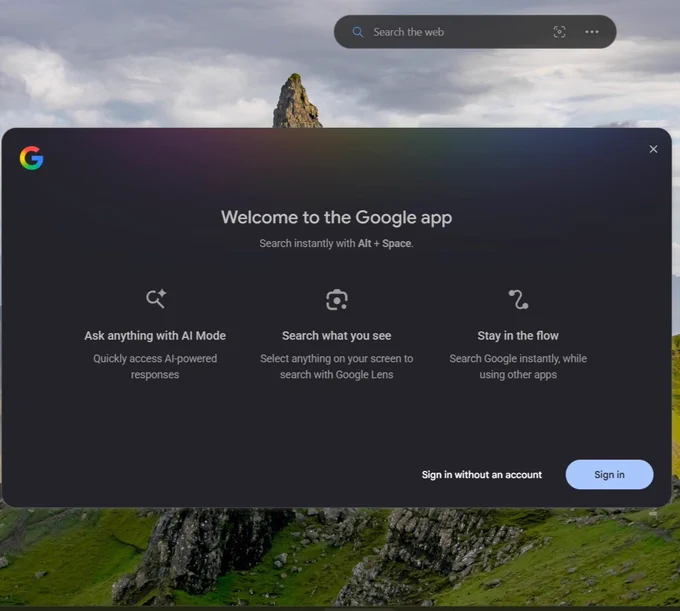Image resolution: width=680 pixels, height=611 pixels.
Task: Click the Stay in the flow icon
Action: tap(518, 299)
